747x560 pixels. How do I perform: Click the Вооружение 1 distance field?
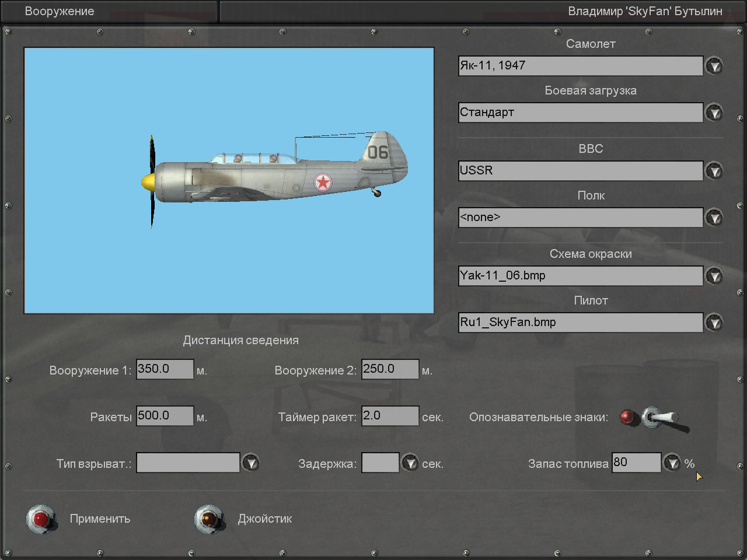tap(165, 369)
